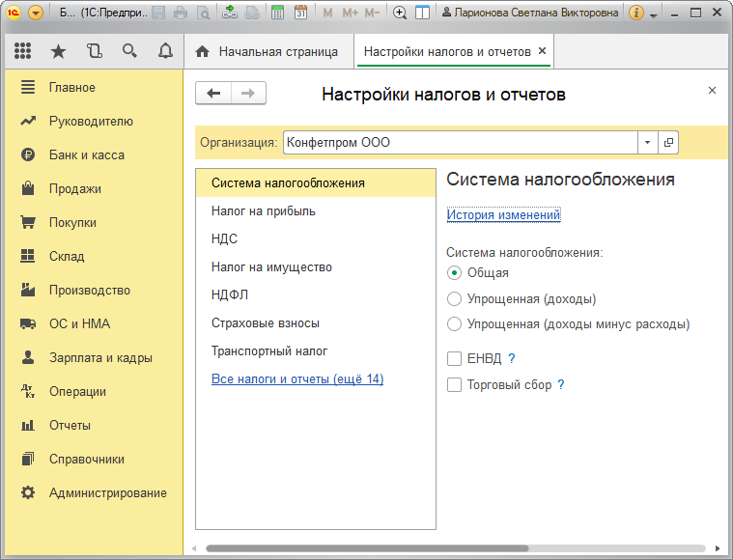Open the notifications bell icon
This screenshot has height=560, width=733.
[x=165, y=50]
